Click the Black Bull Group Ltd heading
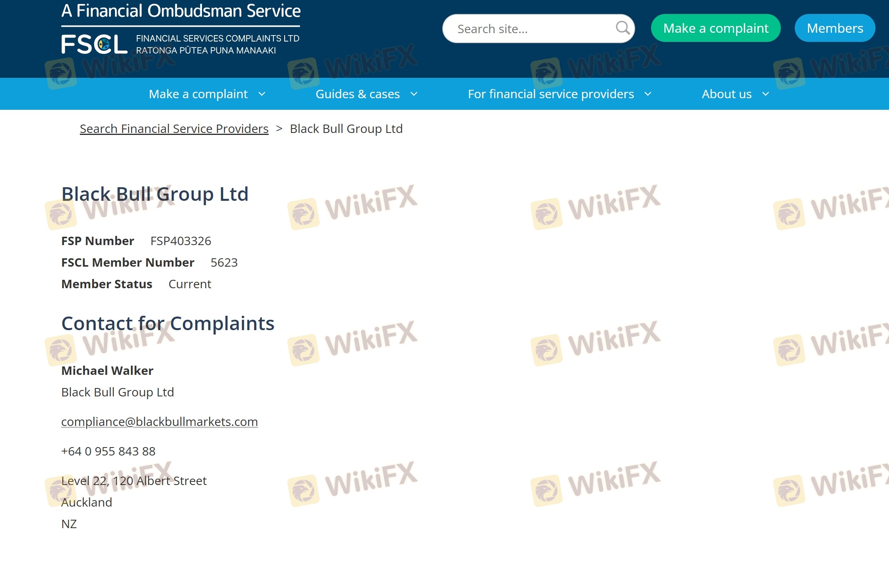This screenshot has height=588, width=889. 155,194
